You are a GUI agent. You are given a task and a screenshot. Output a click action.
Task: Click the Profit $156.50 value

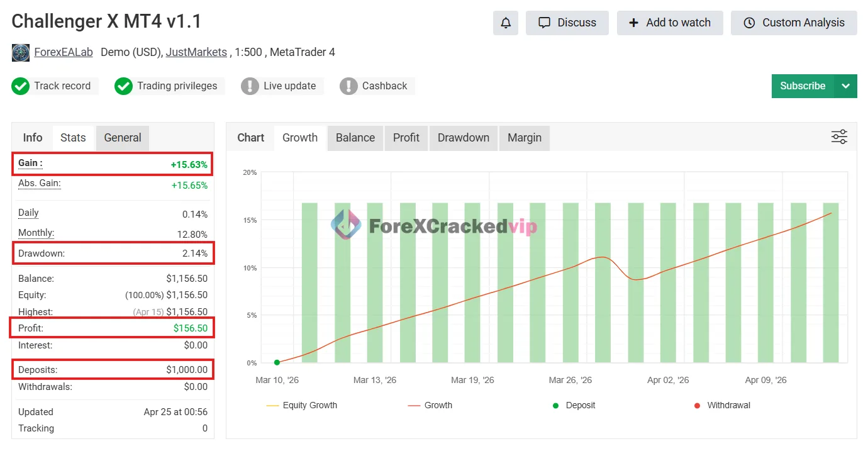(191, 328)
